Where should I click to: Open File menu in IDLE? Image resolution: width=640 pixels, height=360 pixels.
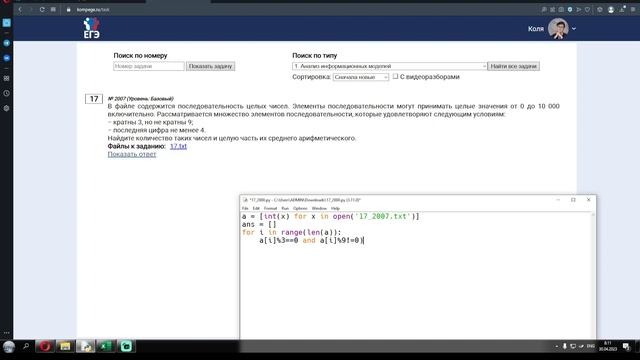(x=245, y=209)
